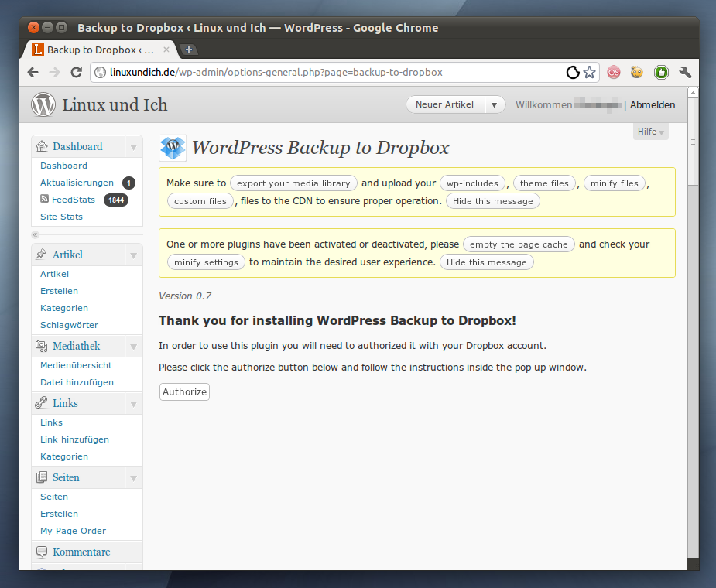The image size is (716, 588).
Task: Bookmark page with the star icon
Action: (590, 73)
